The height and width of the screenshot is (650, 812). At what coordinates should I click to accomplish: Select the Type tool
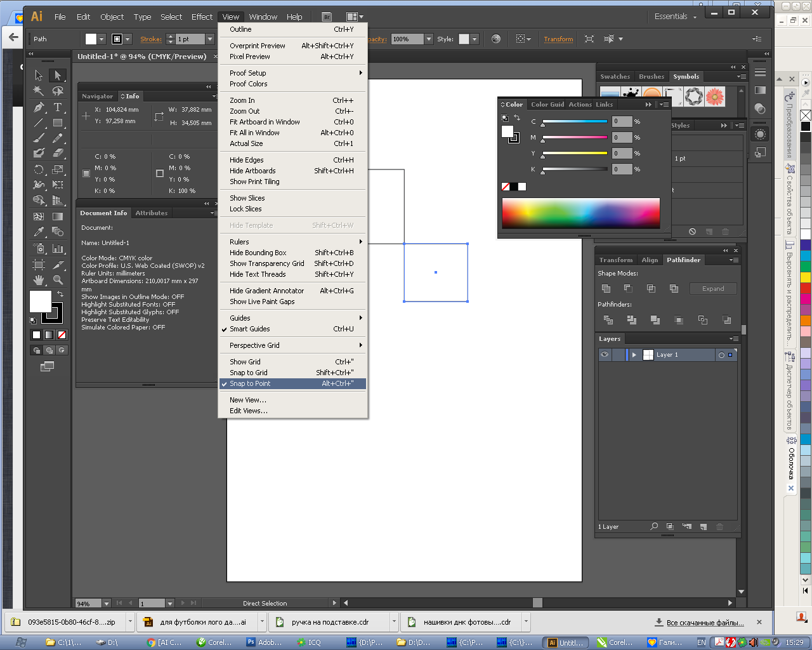(58, 107)
